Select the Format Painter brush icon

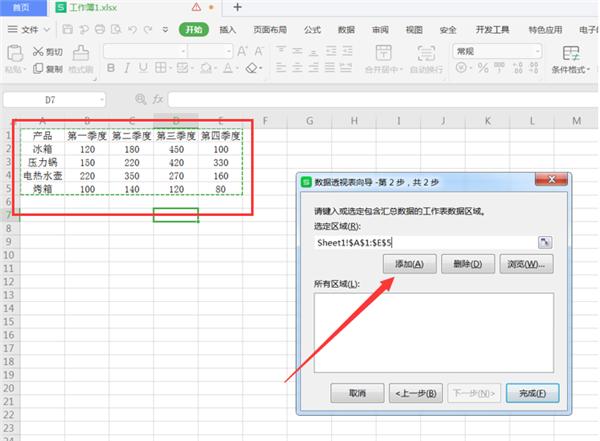click(x=81, y=53)
